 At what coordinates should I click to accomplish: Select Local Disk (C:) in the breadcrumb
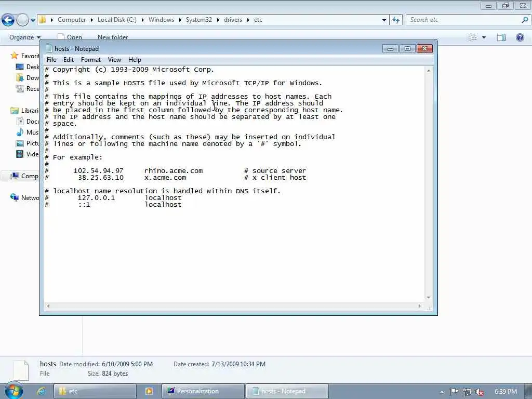click(x=117, y=20)
